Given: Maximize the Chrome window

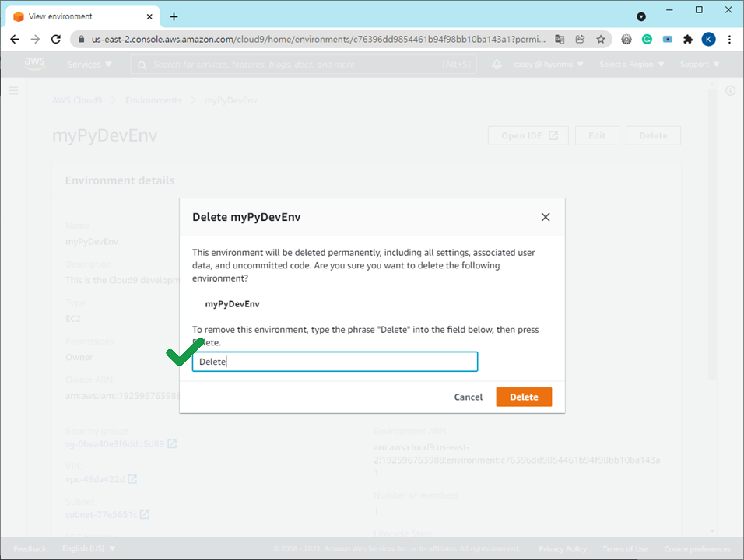Looking at the screenshot, I should (x=699, y=10).
